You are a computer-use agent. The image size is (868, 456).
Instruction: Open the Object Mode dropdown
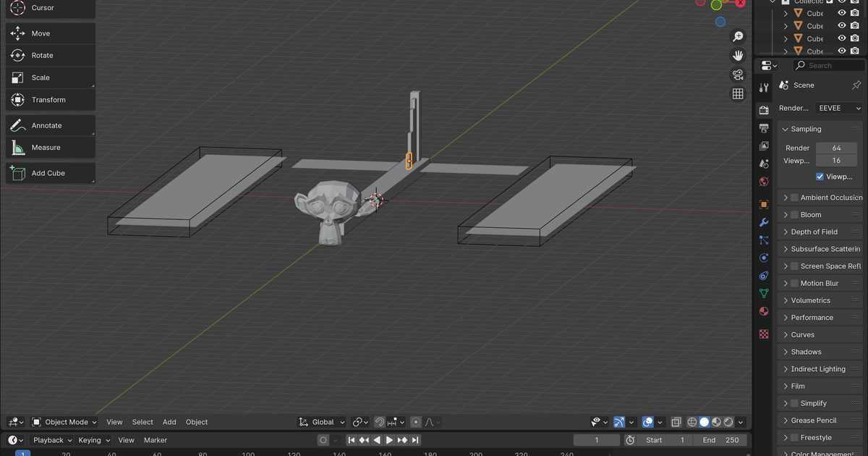[64, 422]
